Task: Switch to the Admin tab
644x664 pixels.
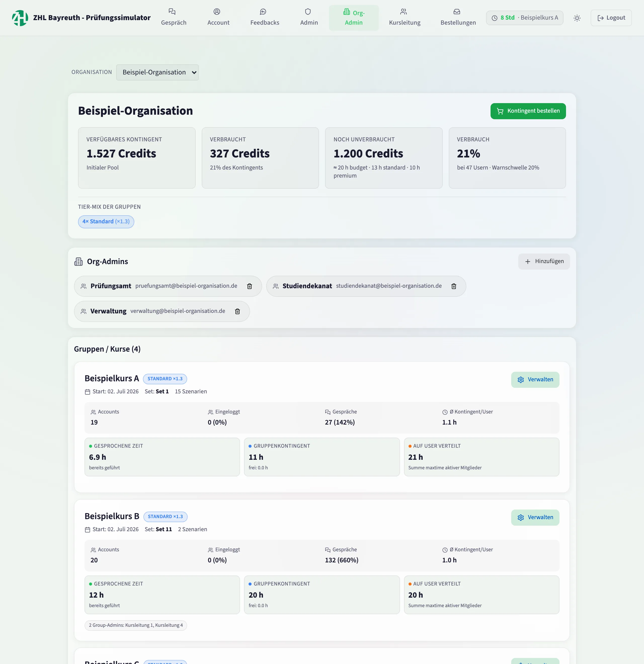Action: pos(309,18)
